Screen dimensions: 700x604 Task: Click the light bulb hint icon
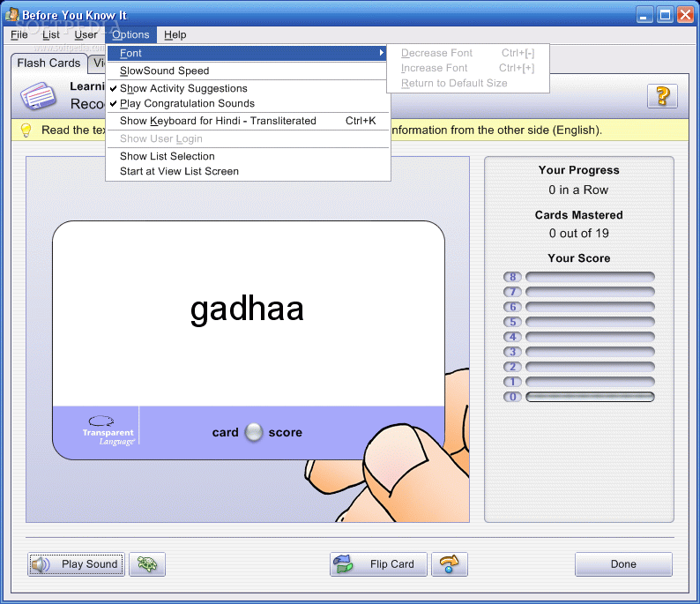[x=26, y=130]
